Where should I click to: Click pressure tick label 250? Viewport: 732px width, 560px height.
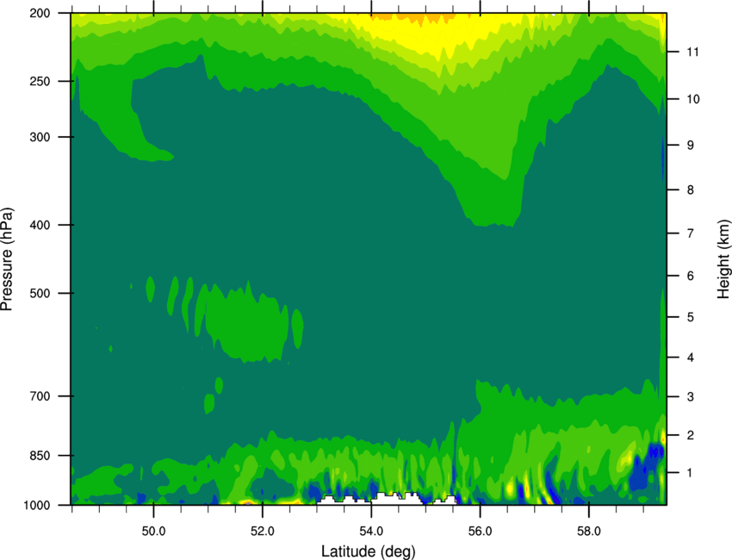point(40,81)
